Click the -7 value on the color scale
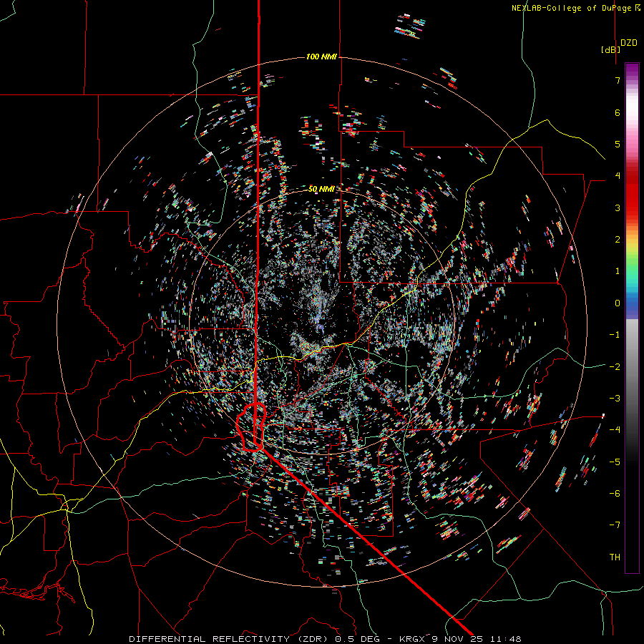Image resolution: width=644 pixels, height=644 pixels. [615, 525]
